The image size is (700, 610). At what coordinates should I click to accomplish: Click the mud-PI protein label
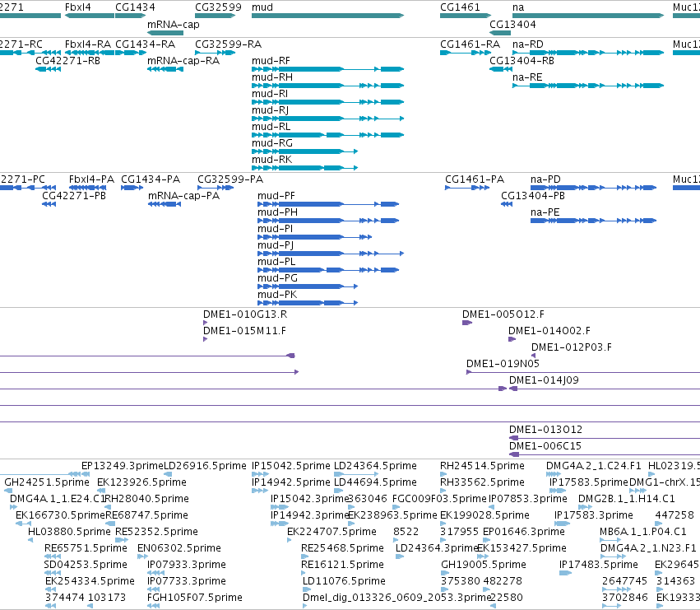click(x=275, y=228)
